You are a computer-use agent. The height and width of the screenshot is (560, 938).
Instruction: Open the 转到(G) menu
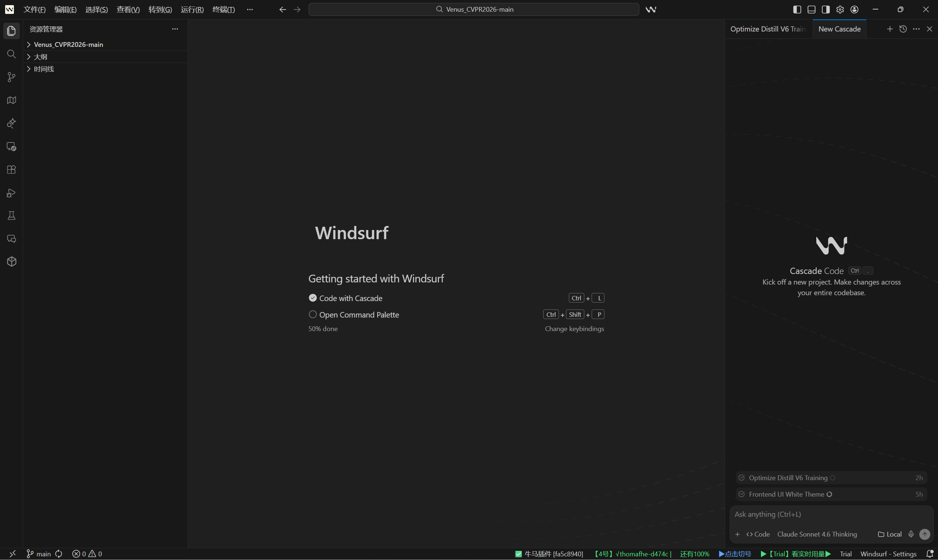click(160, 10)
